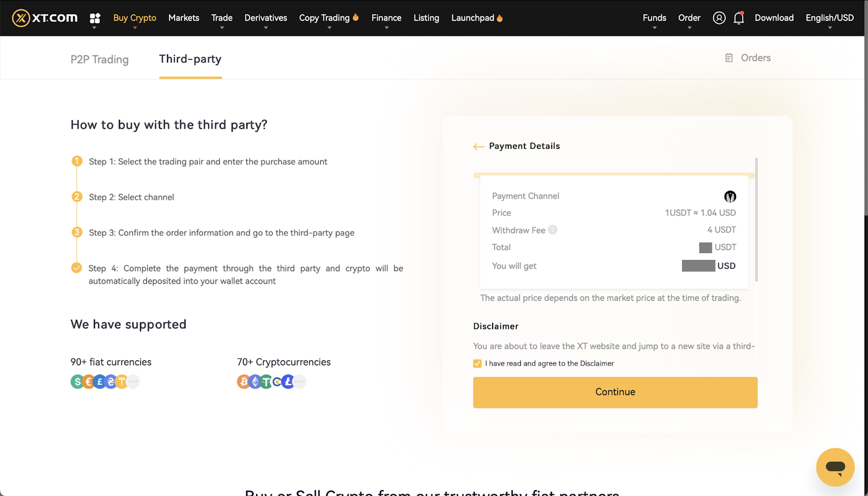Image resolution: width=868 pixels, height=496 pixels.
Task: Untick the Disclaimer agreement checkbox
Action: [477, 364]
